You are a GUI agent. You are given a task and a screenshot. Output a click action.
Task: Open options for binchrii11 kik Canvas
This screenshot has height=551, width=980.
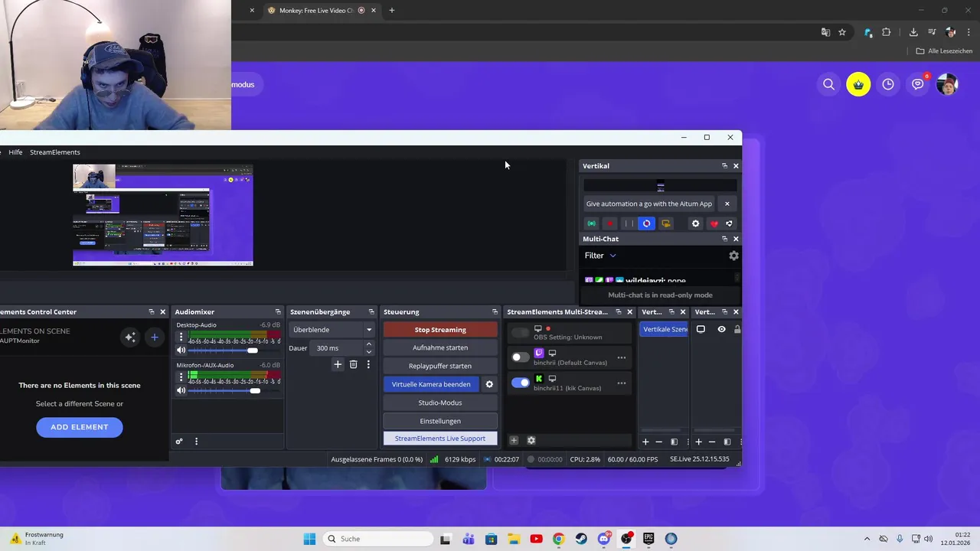[622, 383]
